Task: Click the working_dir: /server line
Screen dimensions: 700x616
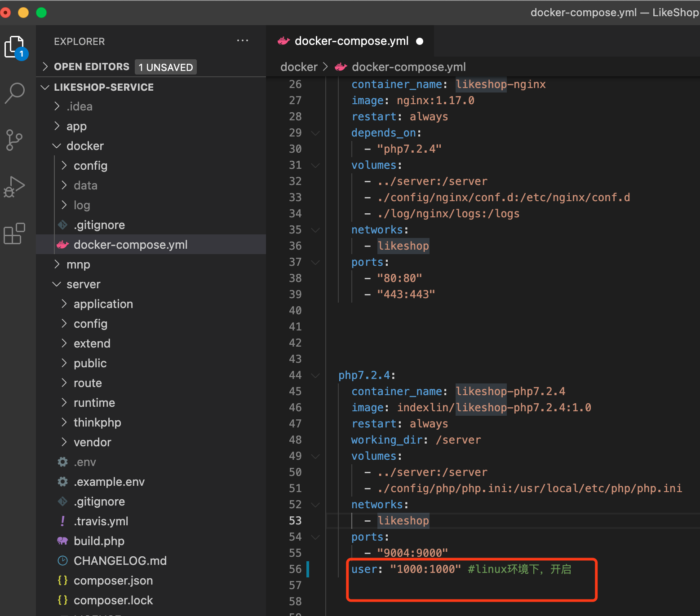Action: (x=416, y=440)
